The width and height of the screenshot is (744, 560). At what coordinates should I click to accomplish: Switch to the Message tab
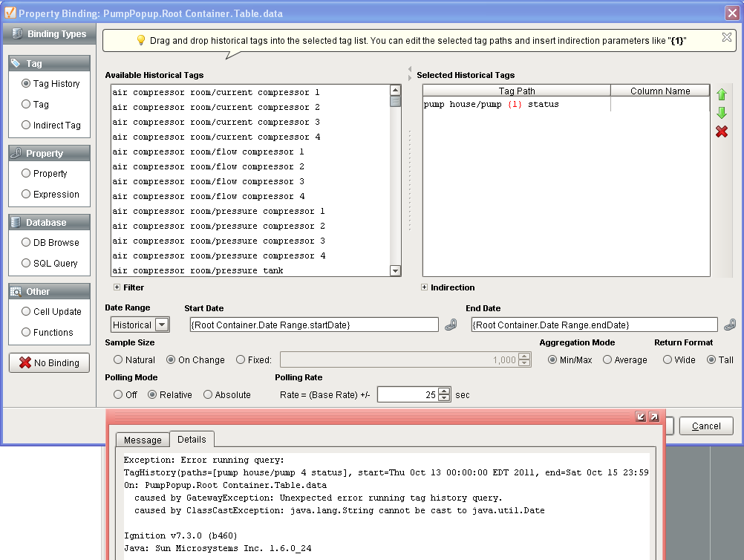click(143, 440)
